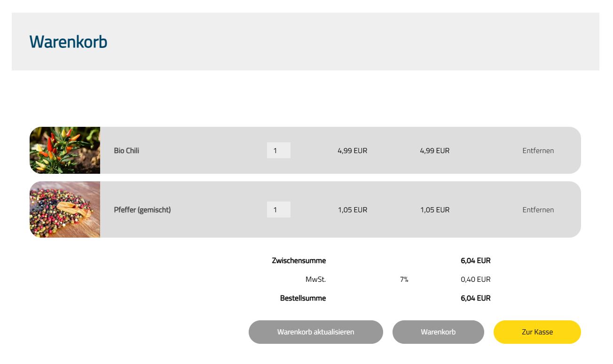613x364 pixels.
Task: Open the Pfeffer (gemischt) product name
Action: click(142, 210)
